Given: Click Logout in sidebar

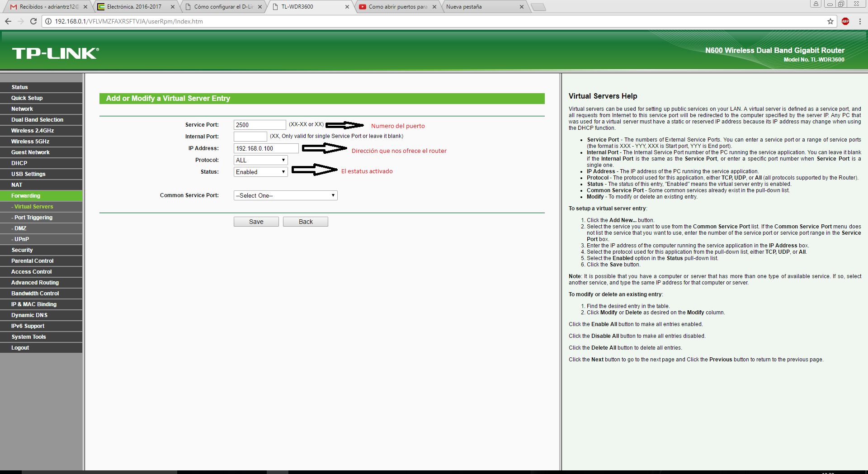Looking at the screenshot, I should tap(41, 348).
